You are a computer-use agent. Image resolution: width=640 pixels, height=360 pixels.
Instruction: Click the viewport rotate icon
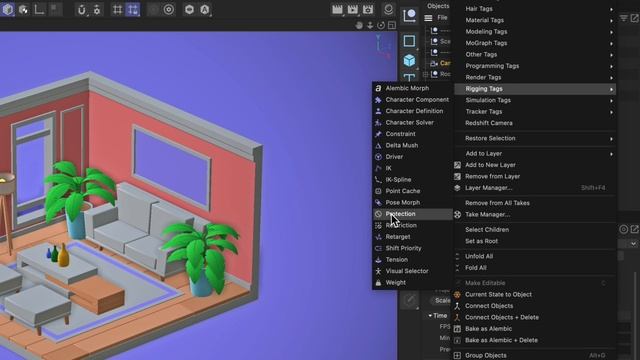[x=381, y=25]
